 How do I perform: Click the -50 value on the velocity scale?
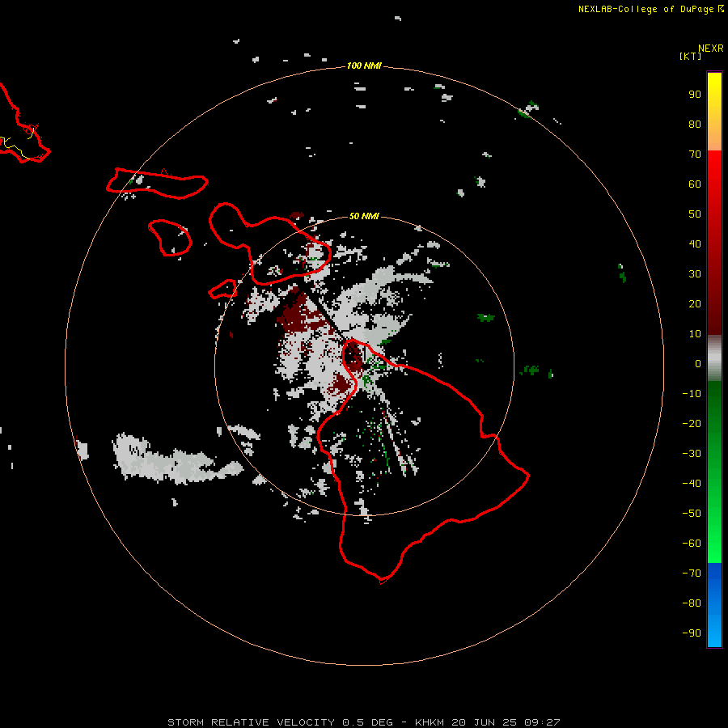(x=692, y=514)
